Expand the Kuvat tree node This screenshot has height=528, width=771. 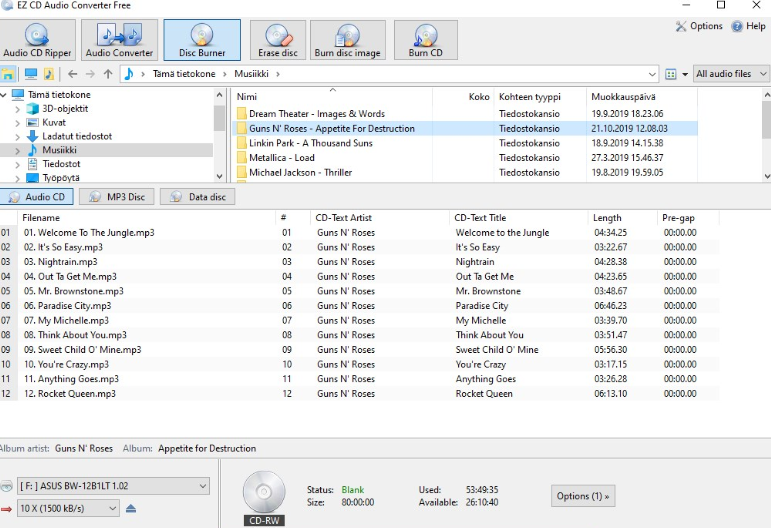(18, 122)
